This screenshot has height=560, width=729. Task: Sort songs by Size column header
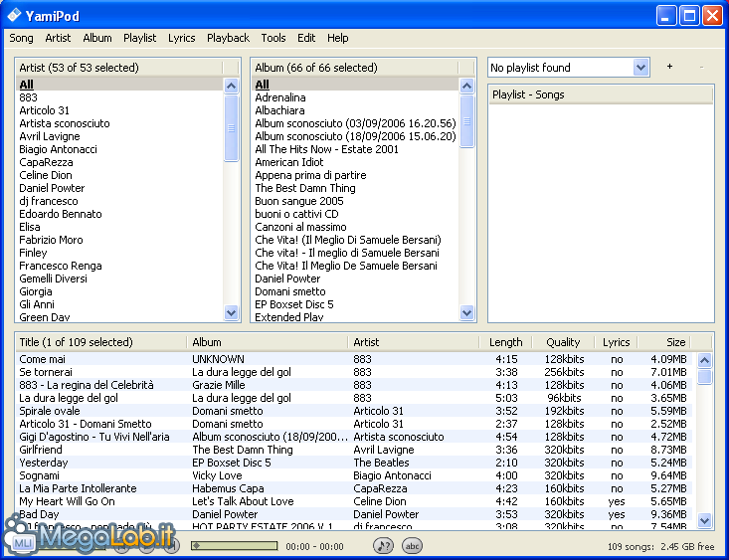click(x=664, y=342)
